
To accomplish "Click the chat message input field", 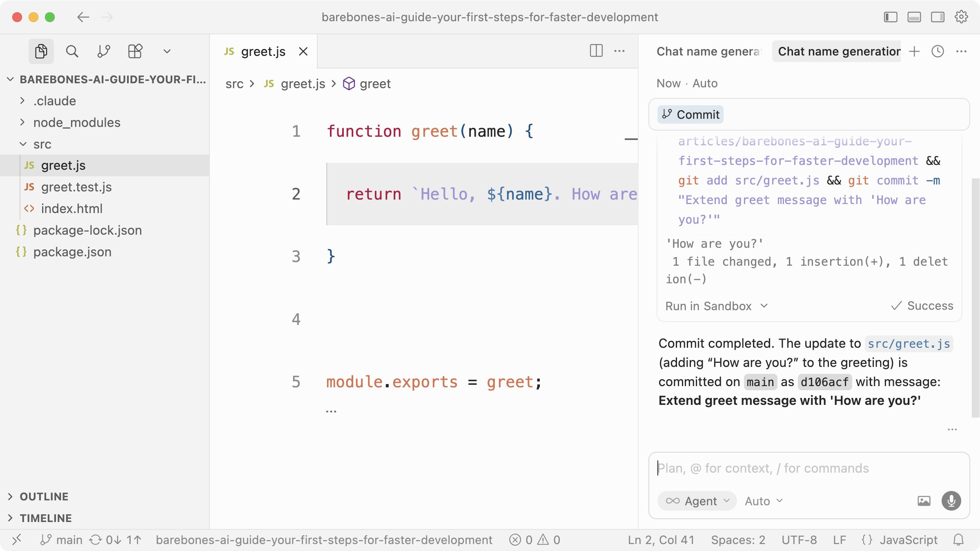I will point(808,468).
